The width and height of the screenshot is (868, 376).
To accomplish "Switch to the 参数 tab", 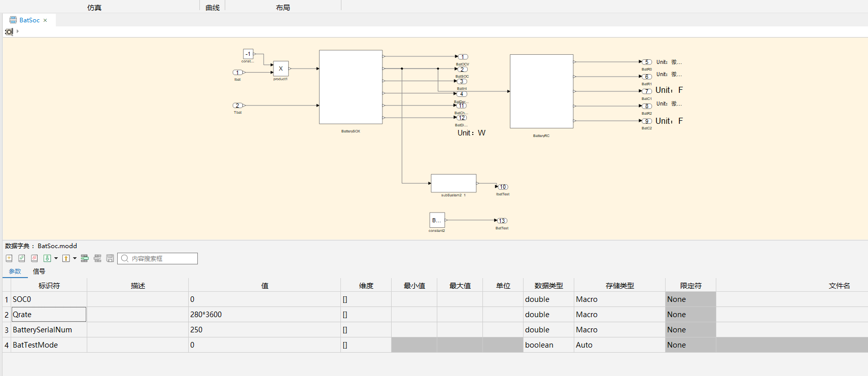I will 15,271.
